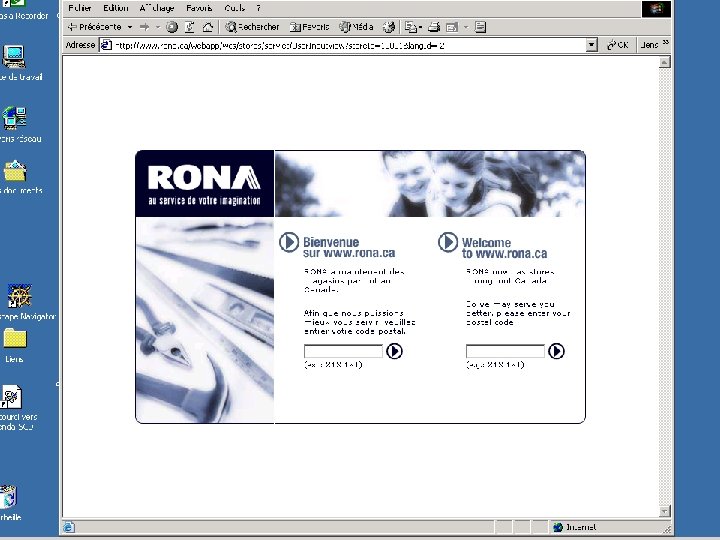Click the Welcome to www.rona.ca arrow icon
The width and height of the screenshot is (720, 540).
coord(448,242)
